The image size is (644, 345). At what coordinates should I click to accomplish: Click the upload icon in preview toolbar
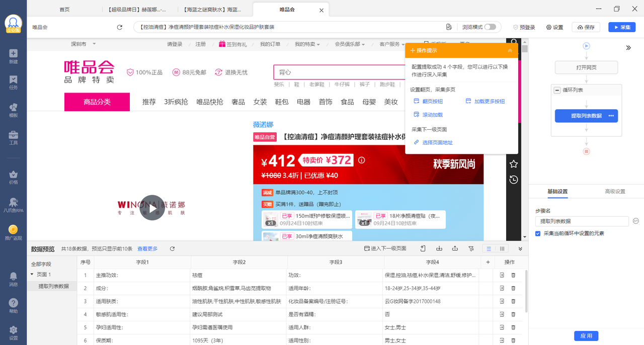coord(455,248)
